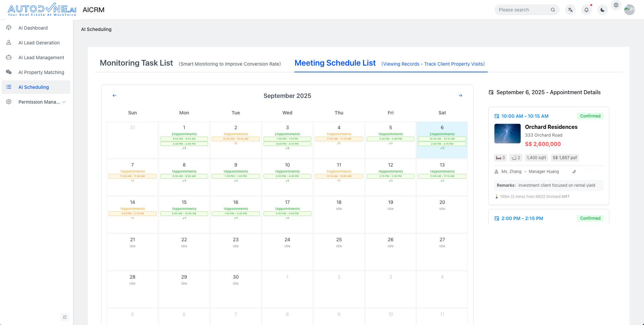Open AI Property Matching page
The image size is (644, 325).
coord(41,72)
